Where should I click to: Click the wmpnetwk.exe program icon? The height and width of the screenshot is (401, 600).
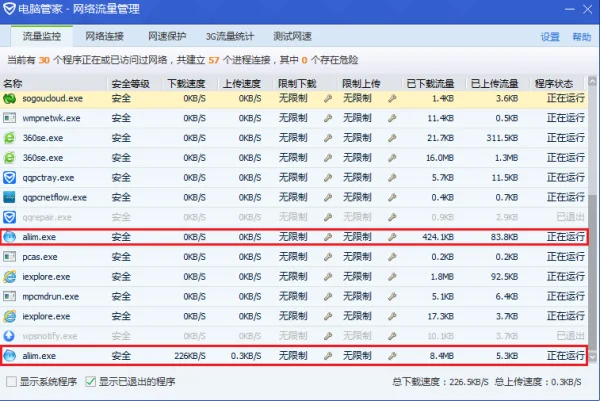coord(10,118)
